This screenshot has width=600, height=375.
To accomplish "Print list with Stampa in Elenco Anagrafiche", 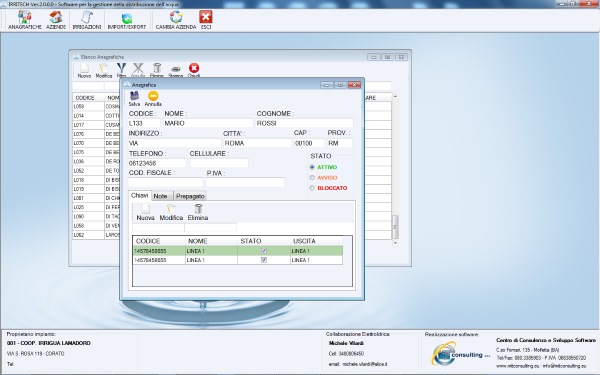I will 176,71.
